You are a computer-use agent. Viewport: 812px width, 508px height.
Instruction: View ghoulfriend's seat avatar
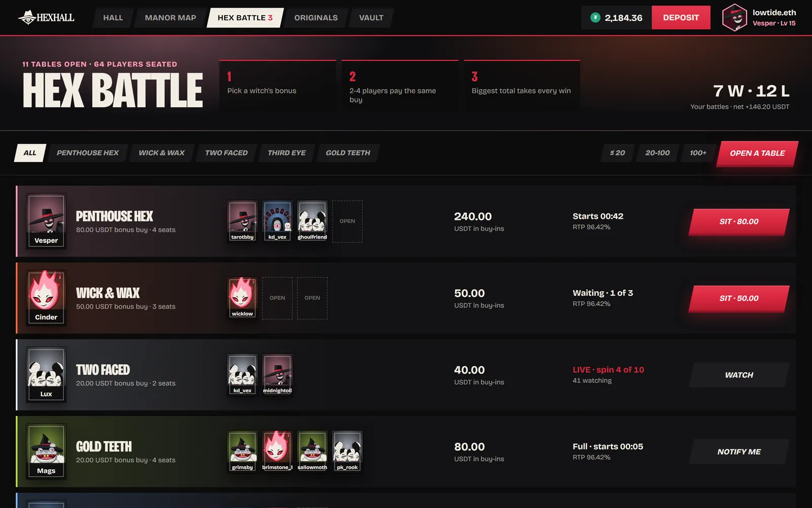[x=312, y=221]
